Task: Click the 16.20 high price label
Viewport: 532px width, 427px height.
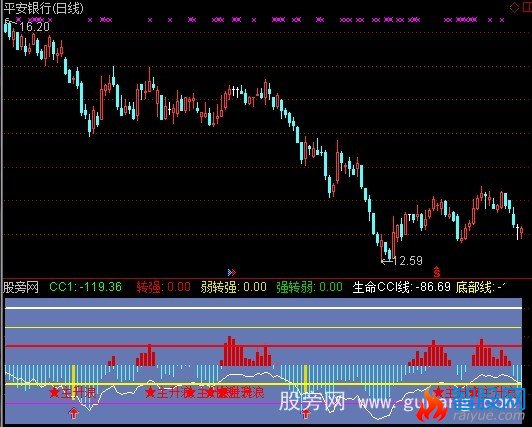Action: [34, 27]
